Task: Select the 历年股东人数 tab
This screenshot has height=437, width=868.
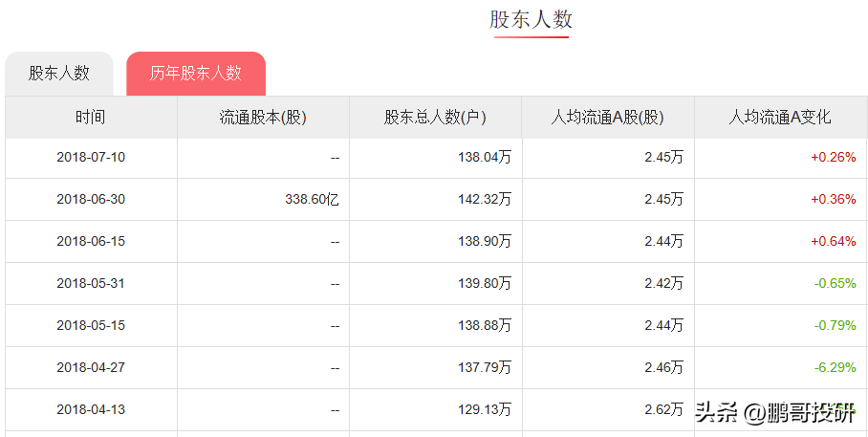Action: tap(196, 74)
